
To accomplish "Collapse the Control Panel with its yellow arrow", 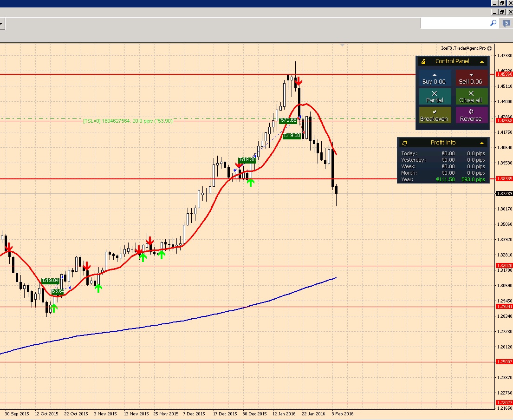I will pos(481,61).
